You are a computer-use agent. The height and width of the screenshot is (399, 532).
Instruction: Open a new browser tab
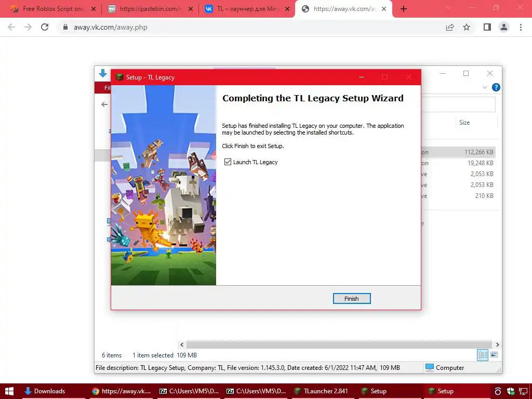tap(403, 9)
